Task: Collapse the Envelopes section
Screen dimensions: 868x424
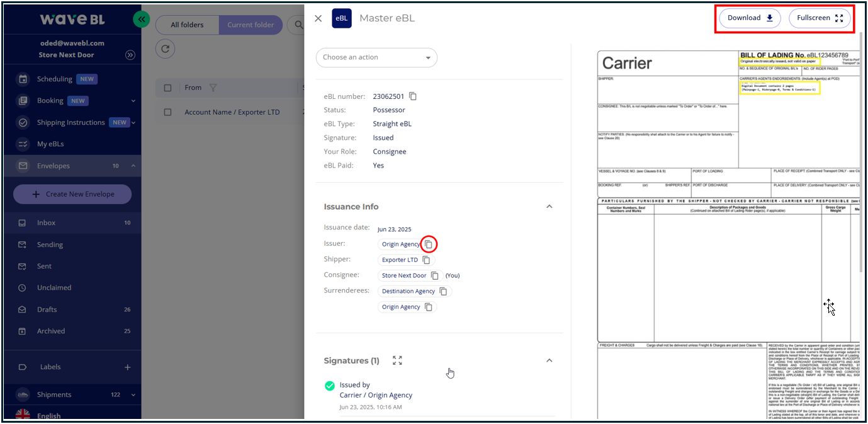Action: tap(133, 166)
